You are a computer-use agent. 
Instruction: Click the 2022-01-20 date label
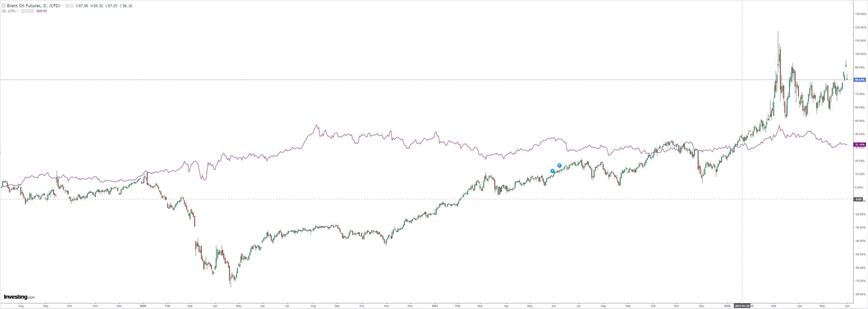742,306
